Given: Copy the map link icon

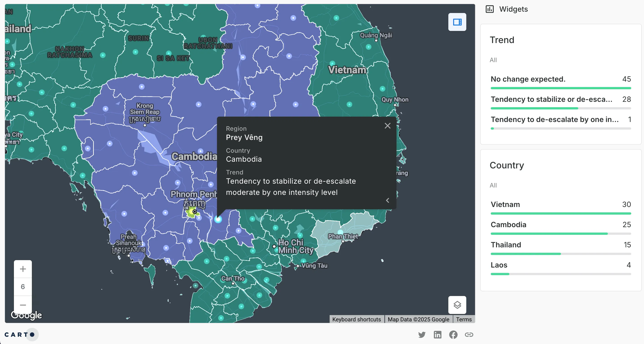Looking at the screenshot, I should [x=469, y=335].
